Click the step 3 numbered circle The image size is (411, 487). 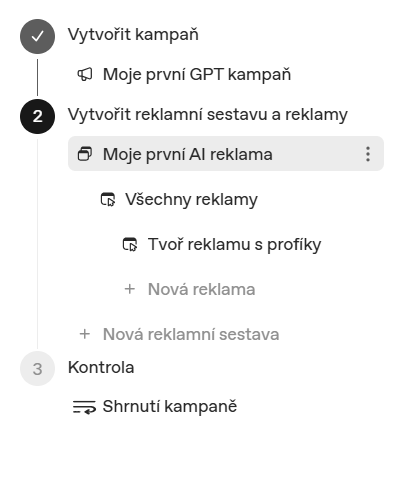coord(37,368)
